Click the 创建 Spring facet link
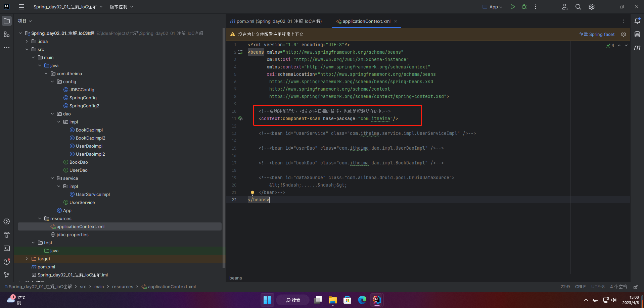This screenshot has height=308, width=644. (597, 34)
